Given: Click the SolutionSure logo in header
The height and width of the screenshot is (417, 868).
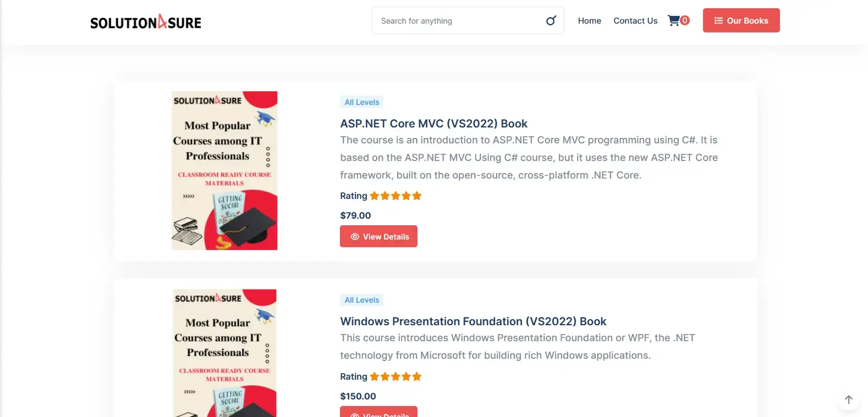Looking at the screenshot, I should (146, 22).
